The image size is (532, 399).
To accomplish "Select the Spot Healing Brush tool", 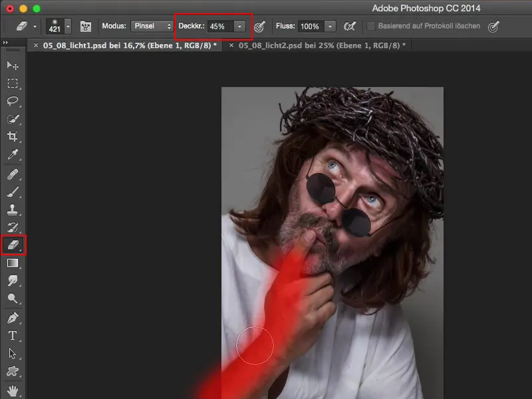I will (13, 174).
